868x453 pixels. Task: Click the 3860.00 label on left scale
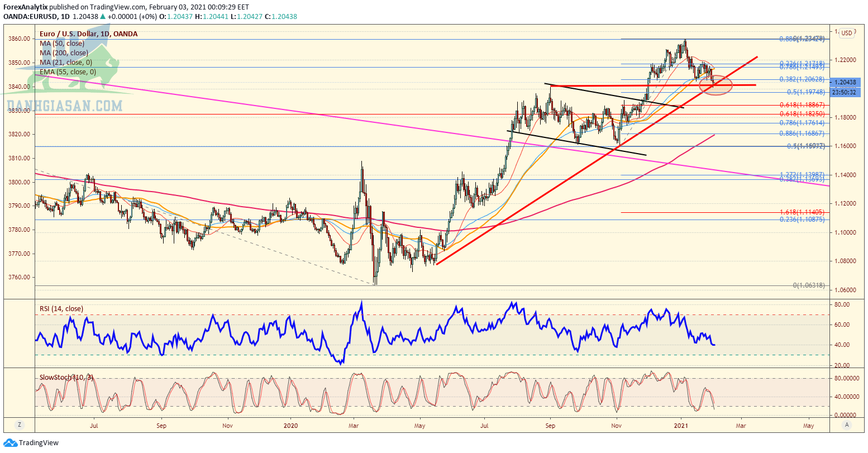pyautogui.click(x=18, y=39)
